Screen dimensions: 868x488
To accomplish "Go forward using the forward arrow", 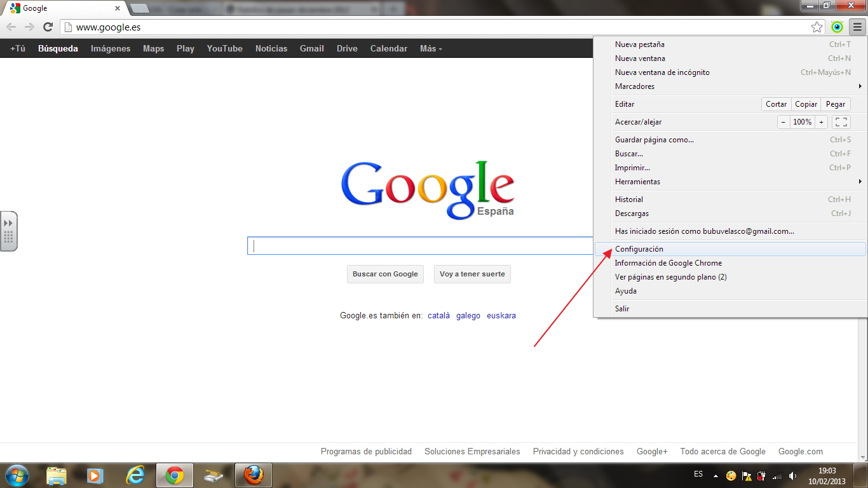I will (29, 27).
